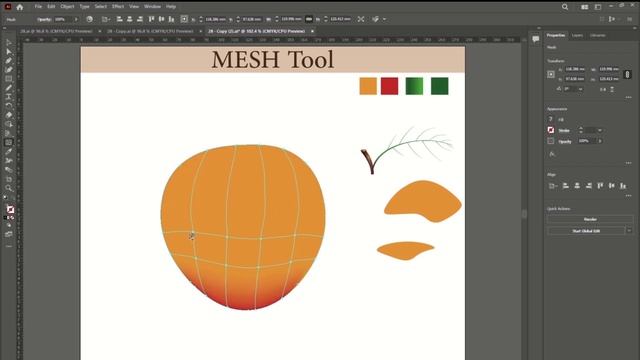Click the Isolate Selected Object icon
Screen dimensions: 640x360
point(361,19)
